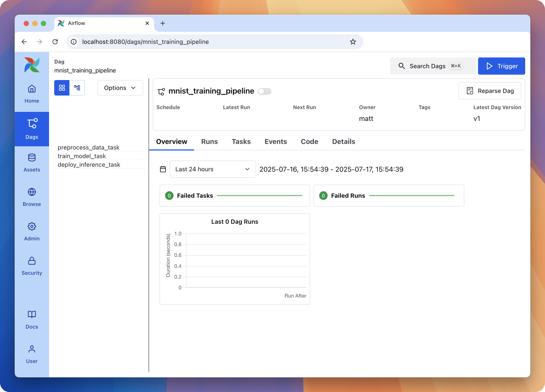
Task: Click the 'Tags' column label
Action: click(424, 107)
